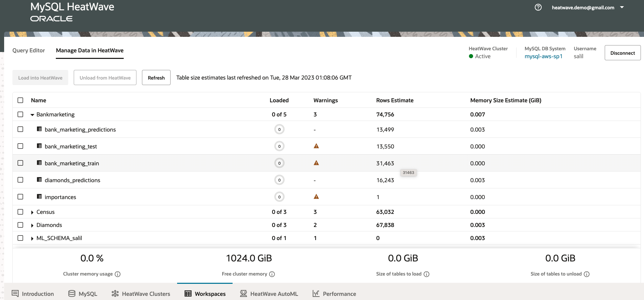Click the table icon beside bank_marketing_test
The width and height of the screenshot is (644, 300).
tap(39, 146)
